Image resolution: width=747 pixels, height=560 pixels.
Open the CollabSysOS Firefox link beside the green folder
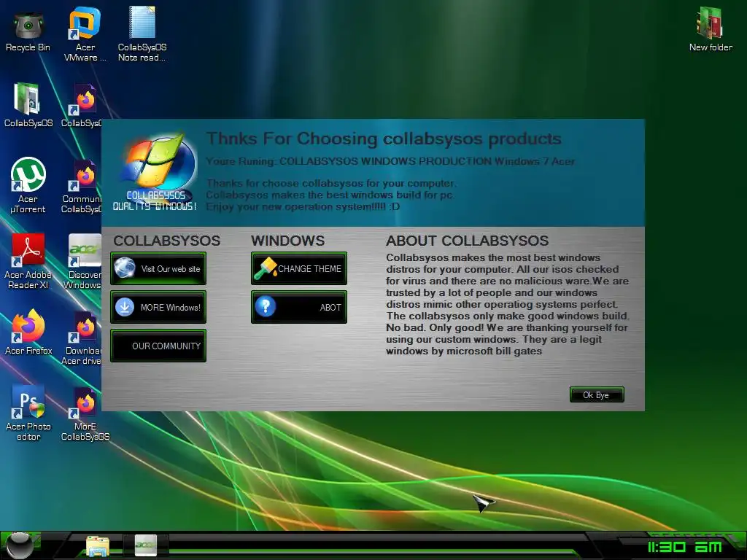click(82, 106)
